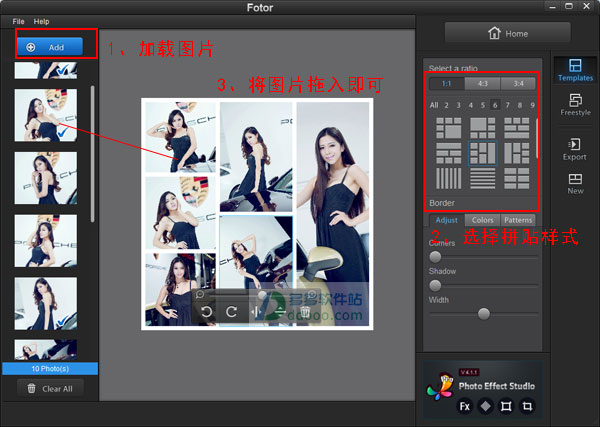Choose template with large square at top-left

point(482,128)
